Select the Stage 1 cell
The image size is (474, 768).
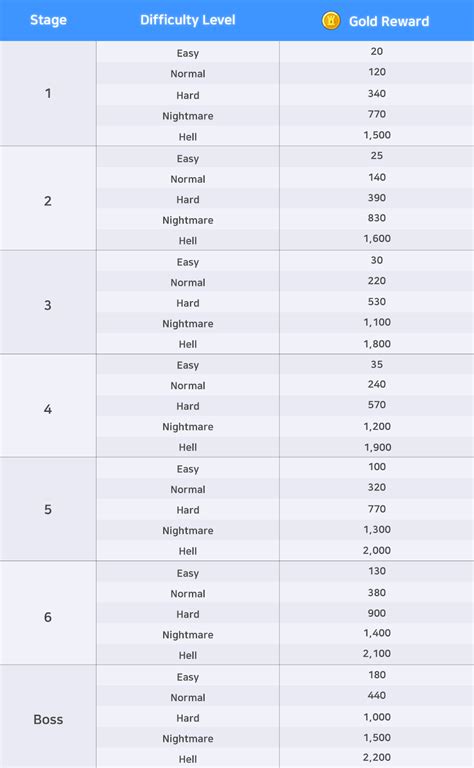(x=48, y=93)
